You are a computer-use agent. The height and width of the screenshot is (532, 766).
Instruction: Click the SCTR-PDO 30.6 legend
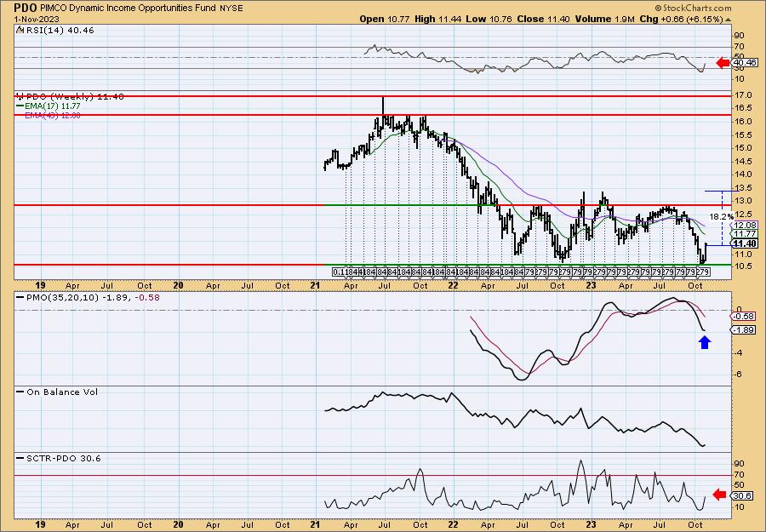pyautogui.click(x=59, y=458)
